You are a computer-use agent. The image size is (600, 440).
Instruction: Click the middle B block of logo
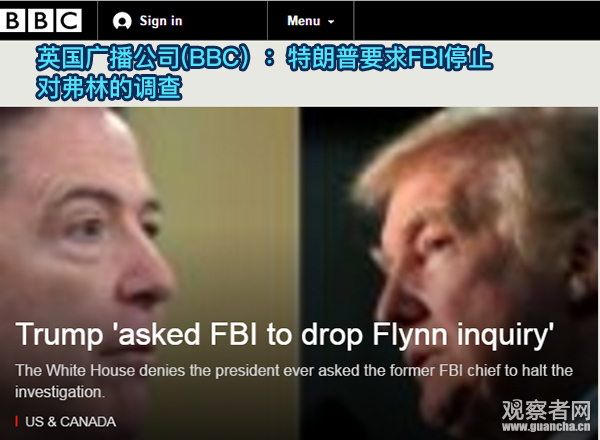pos(41,21)
